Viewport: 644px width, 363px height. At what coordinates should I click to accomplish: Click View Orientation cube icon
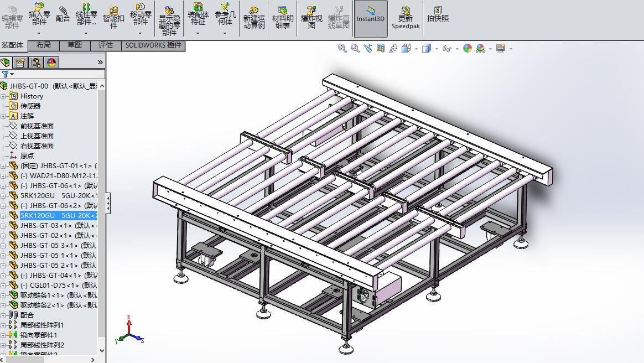pyautogui.click(x=406, y=48)
